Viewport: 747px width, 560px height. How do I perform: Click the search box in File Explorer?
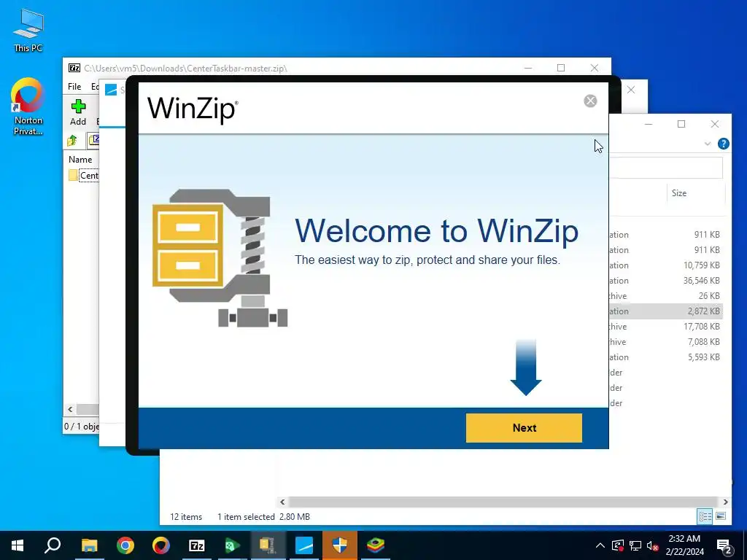click(x=667, y=168)
